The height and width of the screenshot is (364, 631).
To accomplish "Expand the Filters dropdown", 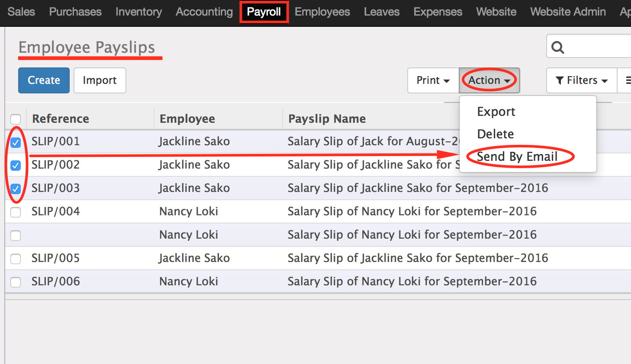I will [582, 80].
